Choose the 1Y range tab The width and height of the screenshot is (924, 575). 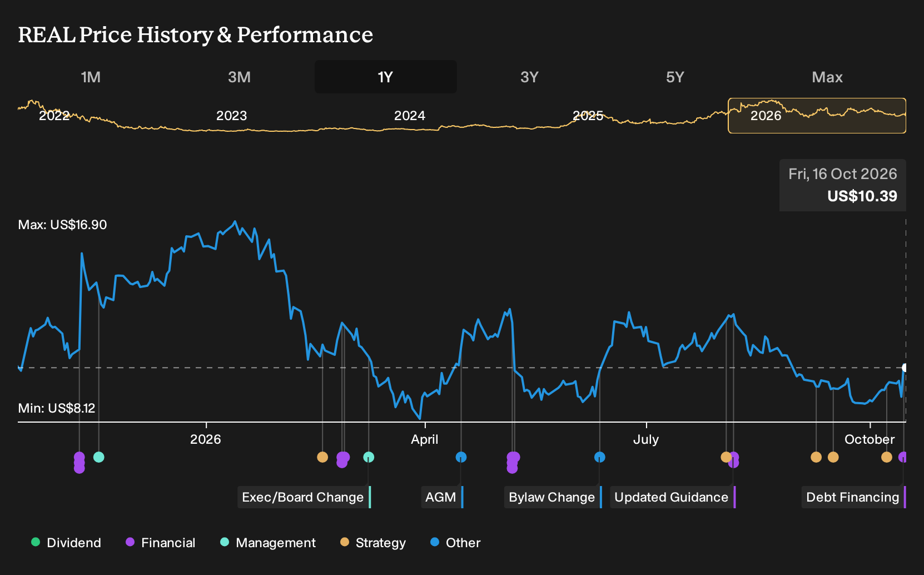tap(385, 77)
